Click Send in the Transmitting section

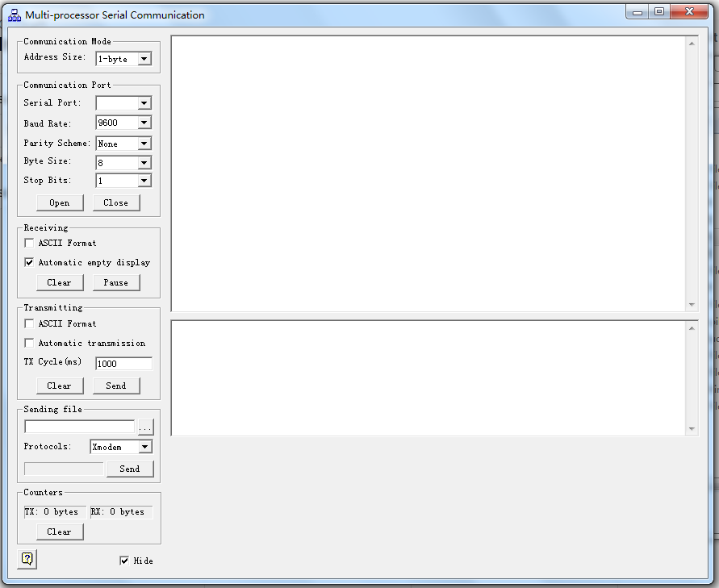[x=116, y=386]
